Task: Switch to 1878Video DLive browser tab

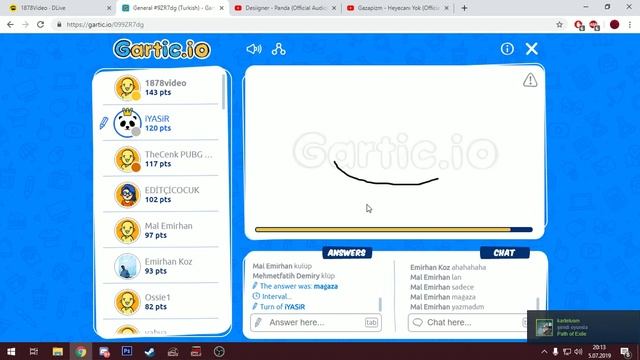Action: (x=60, y=8)
